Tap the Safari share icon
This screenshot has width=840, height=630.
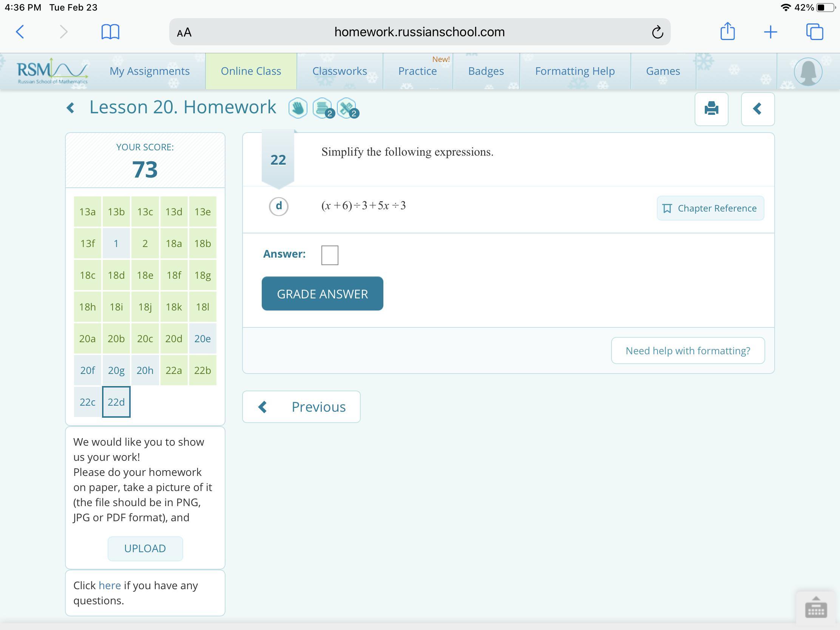point(727,31)
